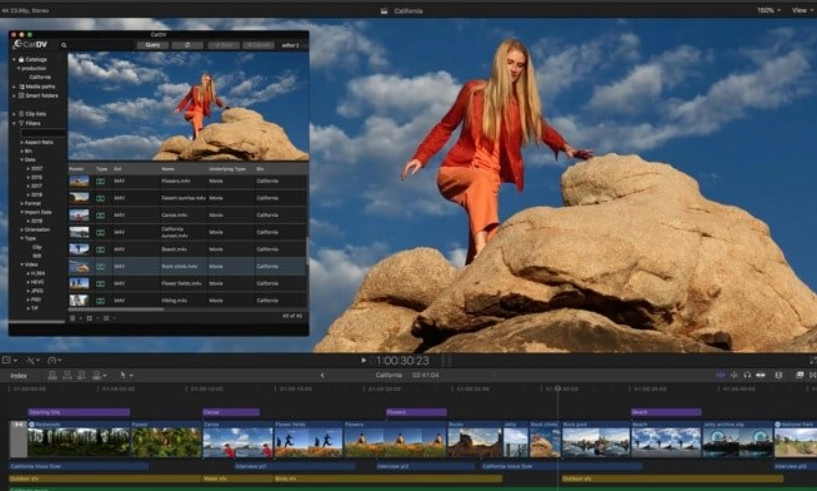Expand Smart folders in CatDV sidebar

tap(14, 96)
